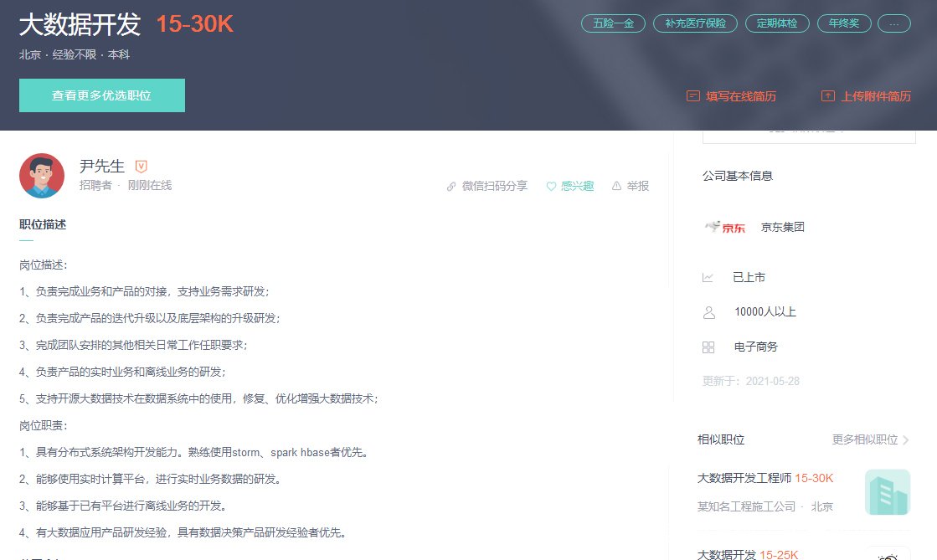Image resolution: width=937 pixels, height=560 pixels.
Task: Click the 电子商务 industry grid icon
Action: coord(709,346)
